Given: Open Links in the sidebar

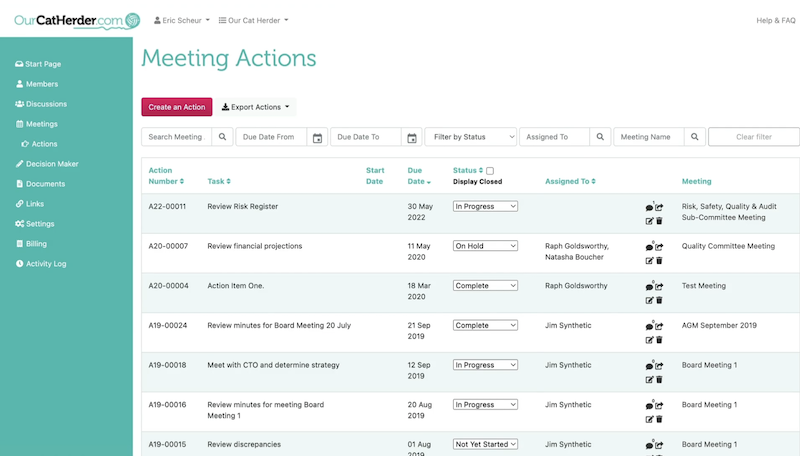Looking at the screenshot, I should 30,204.
